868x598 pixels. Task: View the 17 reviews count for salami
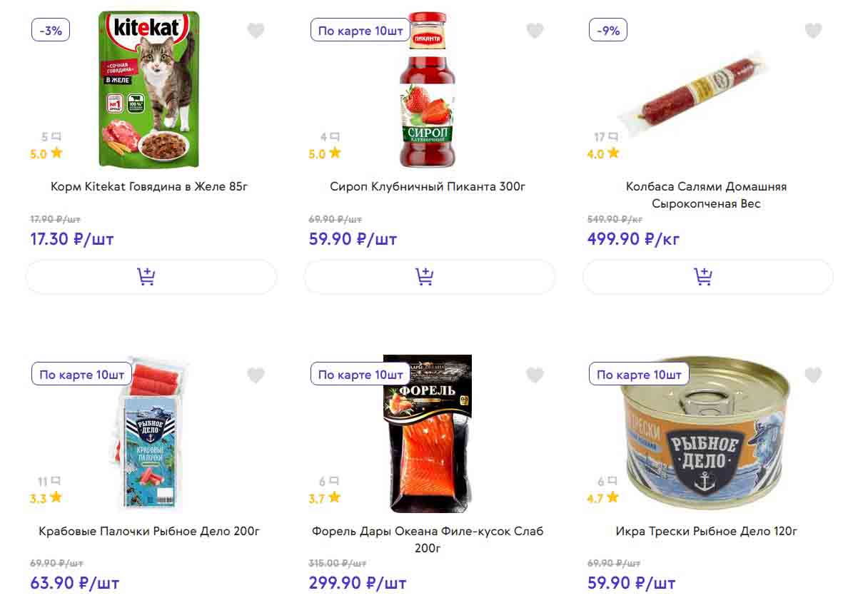[605, 137]
